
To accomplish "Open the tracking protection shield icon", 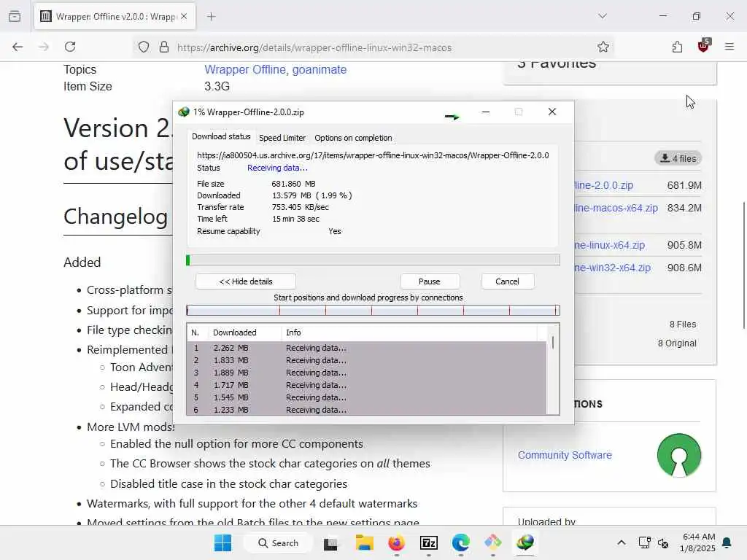I will (x=144, y=47).
